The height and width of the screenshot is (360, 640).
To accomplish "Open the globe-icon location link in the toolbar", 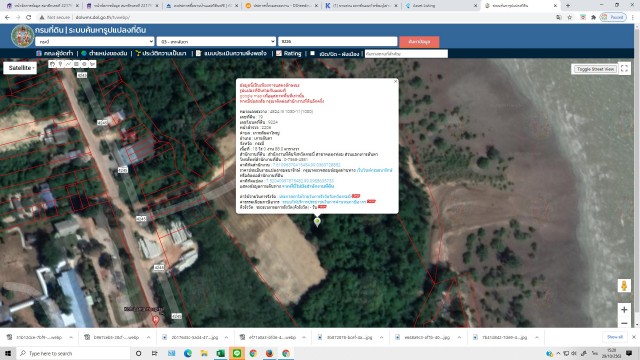I will pyautogui.click(x=104, y=53).
